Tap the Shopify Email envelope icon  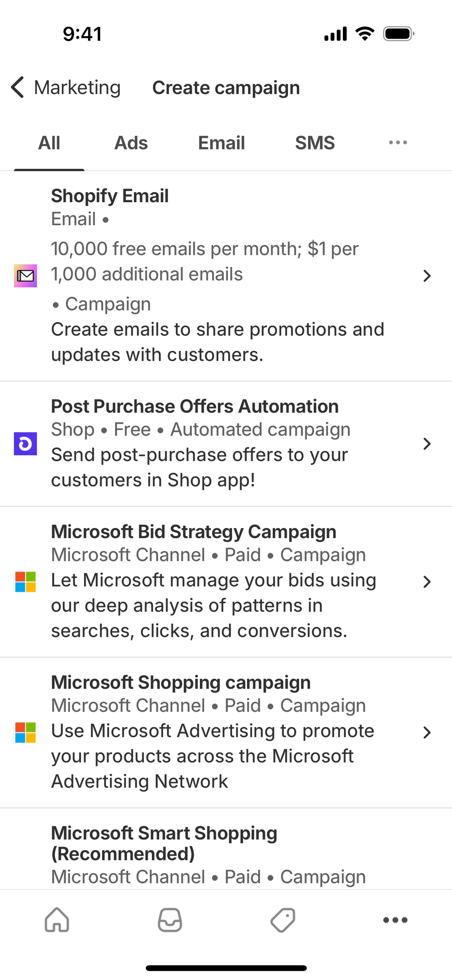[x=25, y=275]
